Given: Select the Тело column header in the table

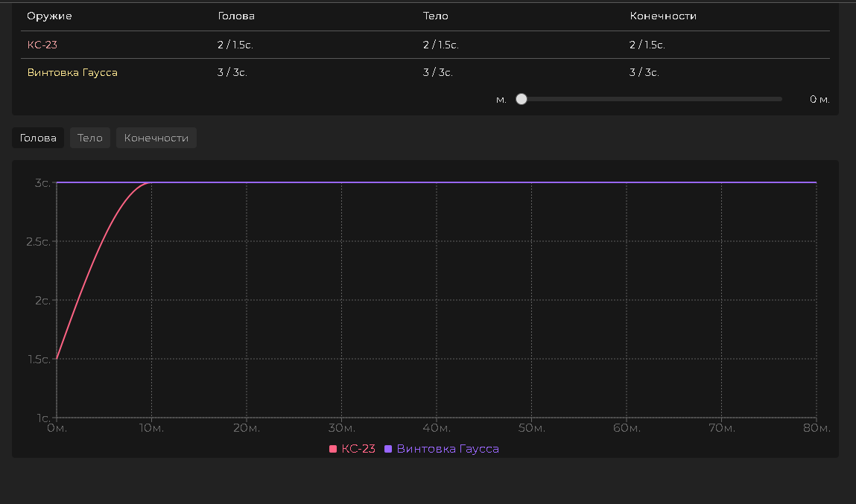Looking at the screenshot, I should pyautogui.click(x=436, y=16).
